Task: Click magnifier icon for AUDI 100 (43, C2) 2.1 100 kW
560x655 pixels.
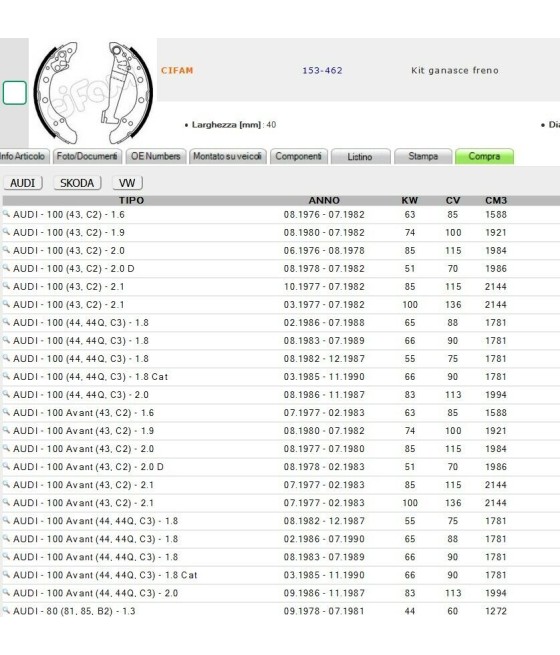Action: (x=6, y=304)
